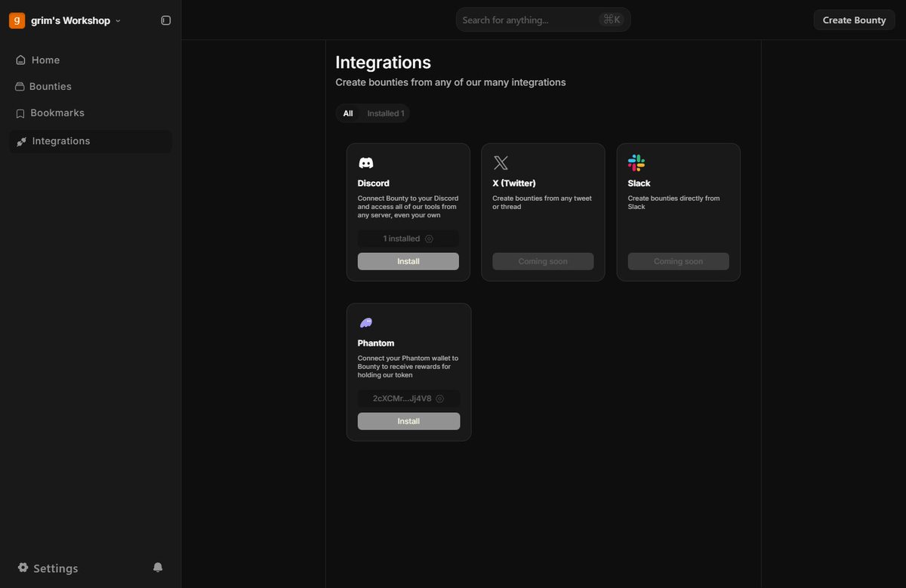This screenshot has width=906, height=588.
Task: Install the Discord integration
Action: click(x=408, y=261)
